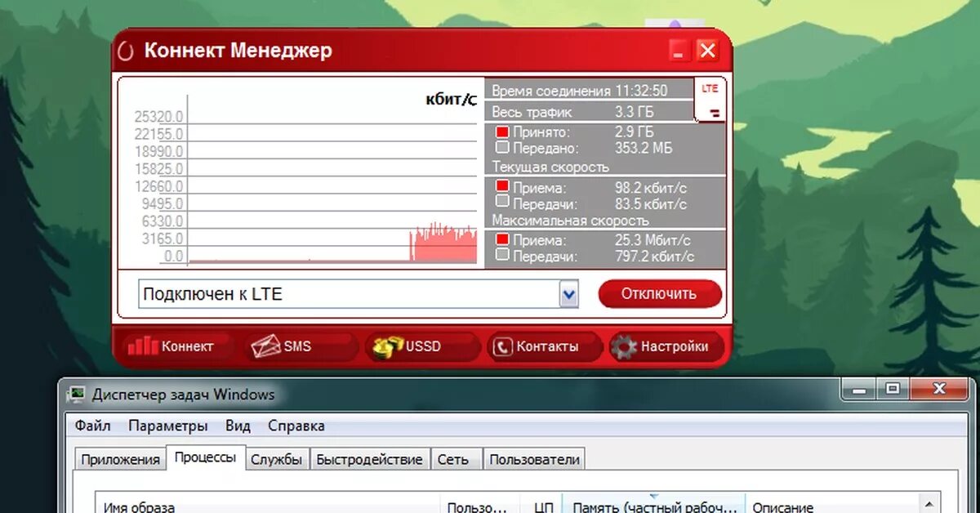980x513 pixels.
Task: Click the 25.3 Мбит/с maximum receive speed
Action: 653,240
